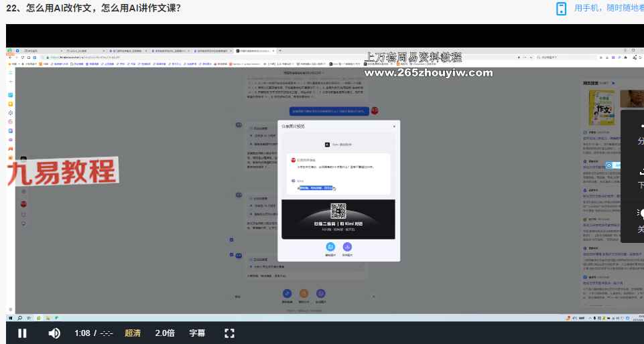Click the current time 1:08 display
The width and height of the screenshot is (644, 344).
click(82, 333)
